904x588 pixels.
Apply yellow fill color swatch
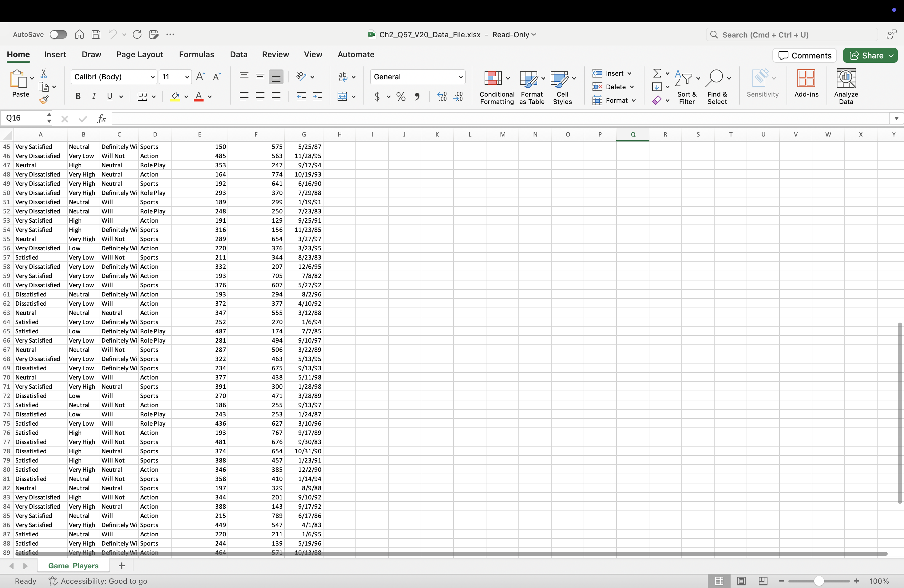coord(175,97)
